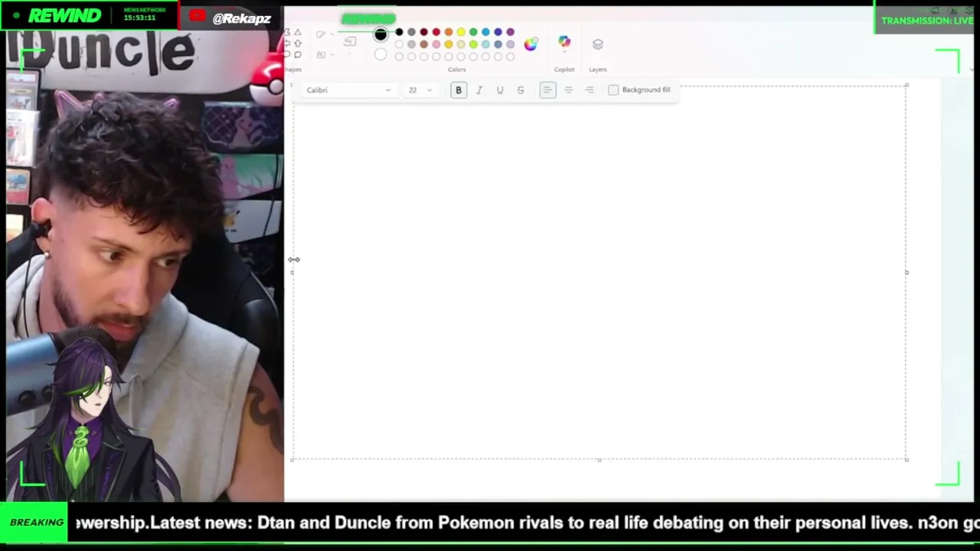Pick the pink palette swatch
Viewport: 980px width, 551px height.
pos(436,44)
